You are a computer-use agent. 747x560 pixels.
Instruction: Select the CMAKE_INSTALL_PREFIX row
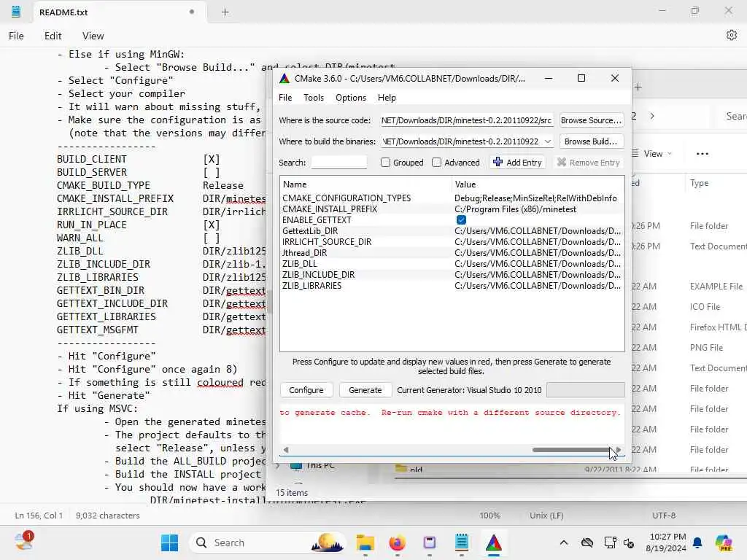452,209
